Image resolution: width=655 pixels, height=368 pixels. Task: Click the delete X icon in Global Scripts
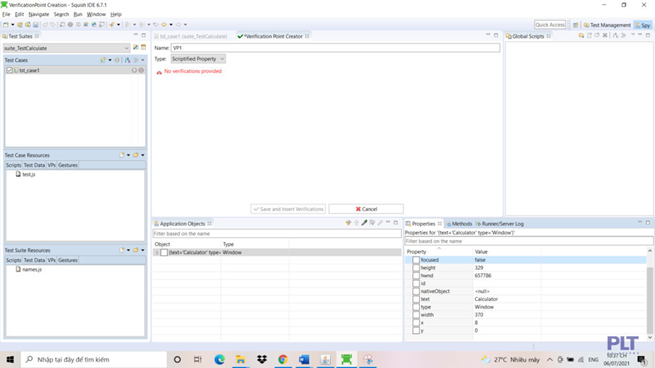pyautogui.click(x=605, y=36)
